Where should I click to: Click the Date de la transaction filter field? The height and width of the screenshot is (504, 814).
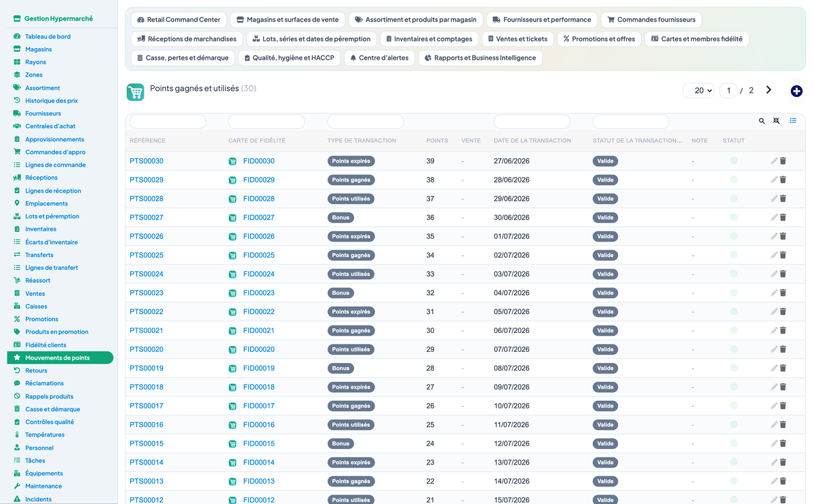pyautogui.click(x=532, y=121)
